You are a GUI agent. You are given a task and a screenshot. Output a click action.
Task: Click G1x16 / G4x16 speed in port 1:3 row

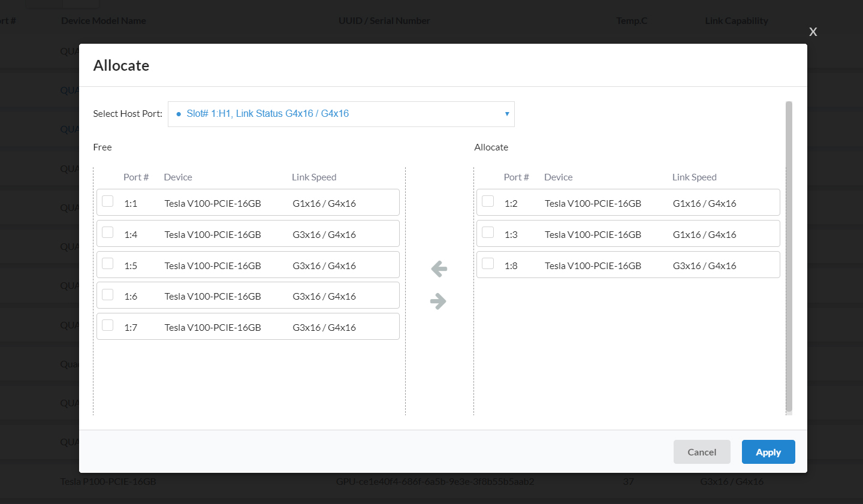click(x=704, y=235)
